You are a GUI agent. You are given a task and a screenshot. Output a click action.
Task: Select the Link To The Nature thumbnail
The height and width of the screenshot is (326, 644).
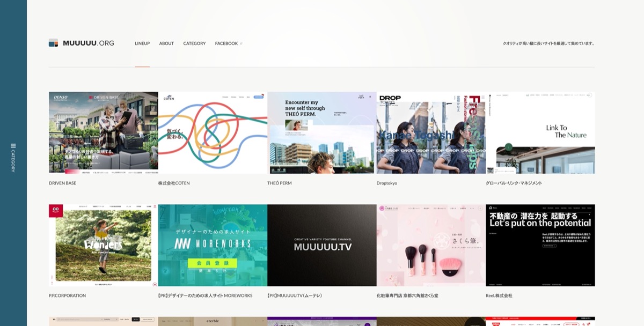[540, 132]
